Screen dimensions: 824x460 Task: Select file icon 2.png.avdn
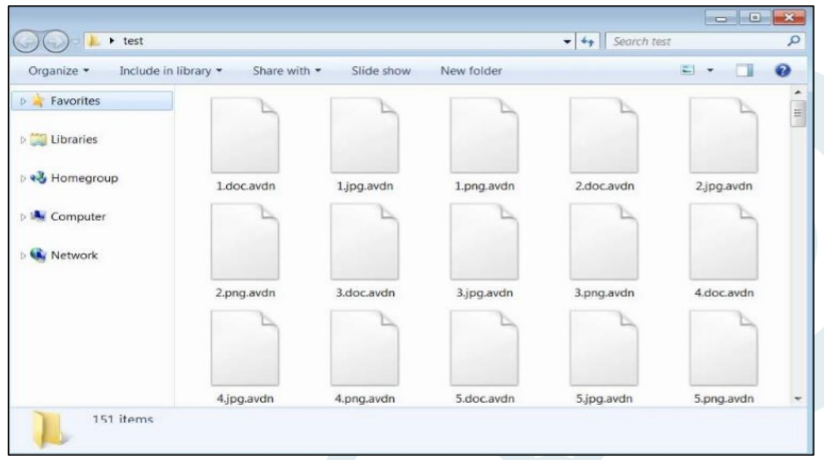click(x=245, y=242)
